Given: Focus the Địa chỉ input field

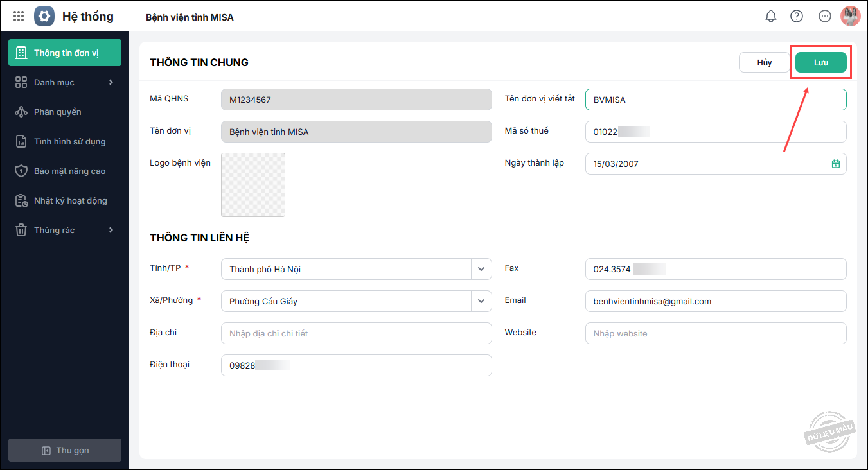Looking at the screenshot, I should 356,333.
